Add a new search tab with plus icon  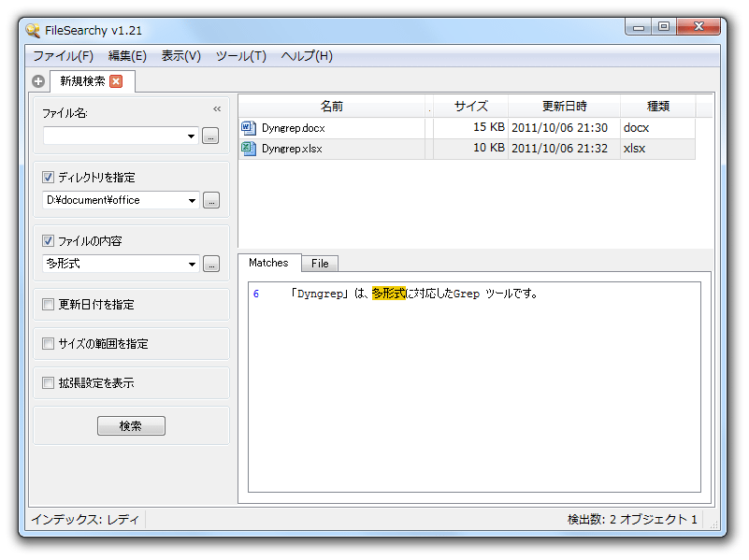point(38,81)
